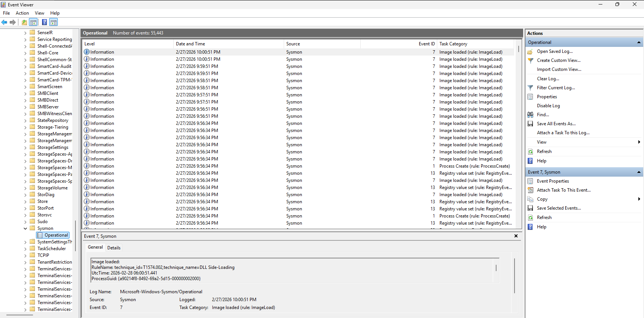Open the Help menu in menu bar
This screenshot has height=318, width=644.
click(x=55, y=13)
